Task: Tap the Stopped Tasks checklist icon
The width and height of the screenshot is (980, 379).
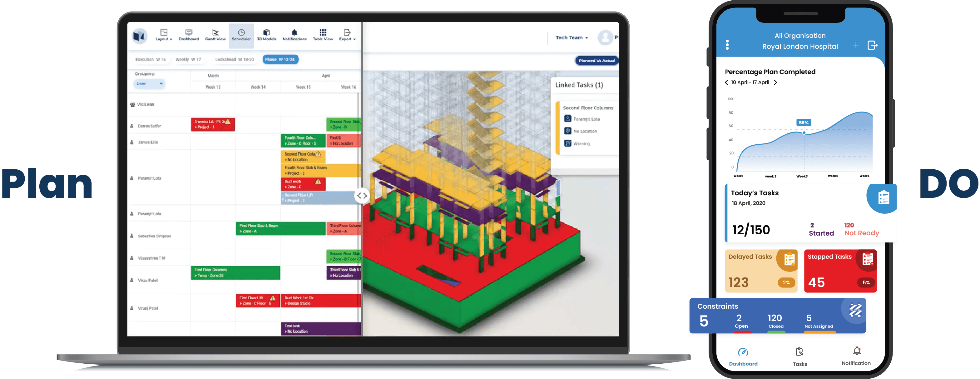Action: tap(868, 260)
